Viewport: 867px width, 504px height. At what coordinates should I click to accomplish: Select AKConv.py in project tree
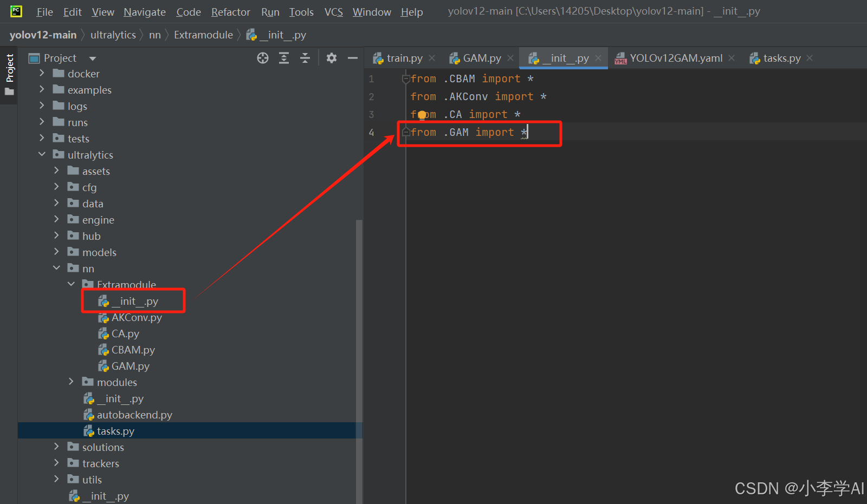[x=130, y=317]
